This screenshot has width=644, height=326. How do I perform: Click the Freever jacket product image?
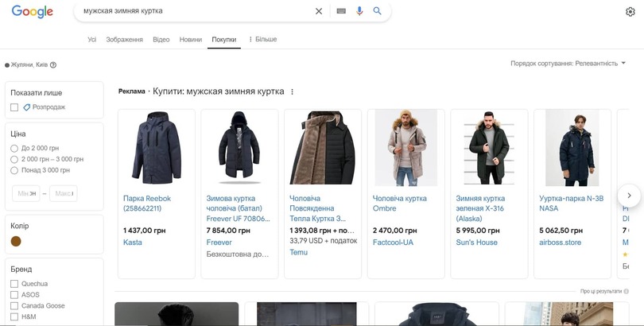[239, 148]
